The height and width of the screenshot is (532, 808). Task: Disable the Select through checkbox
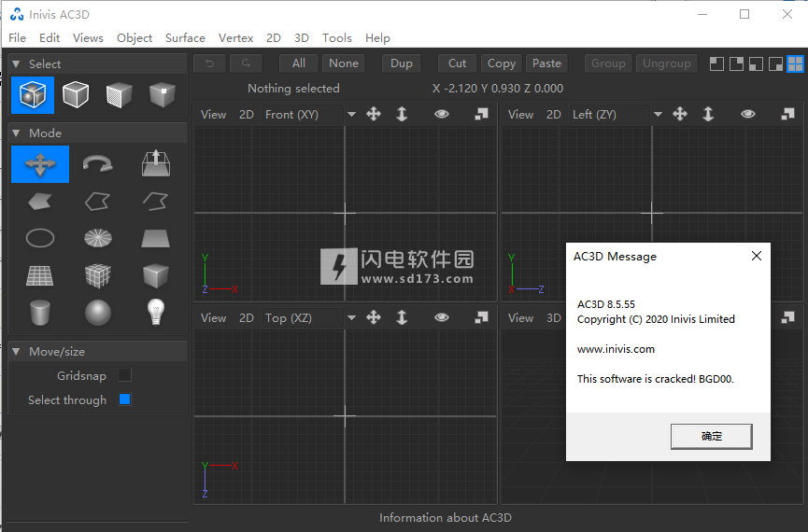[125, 399]
